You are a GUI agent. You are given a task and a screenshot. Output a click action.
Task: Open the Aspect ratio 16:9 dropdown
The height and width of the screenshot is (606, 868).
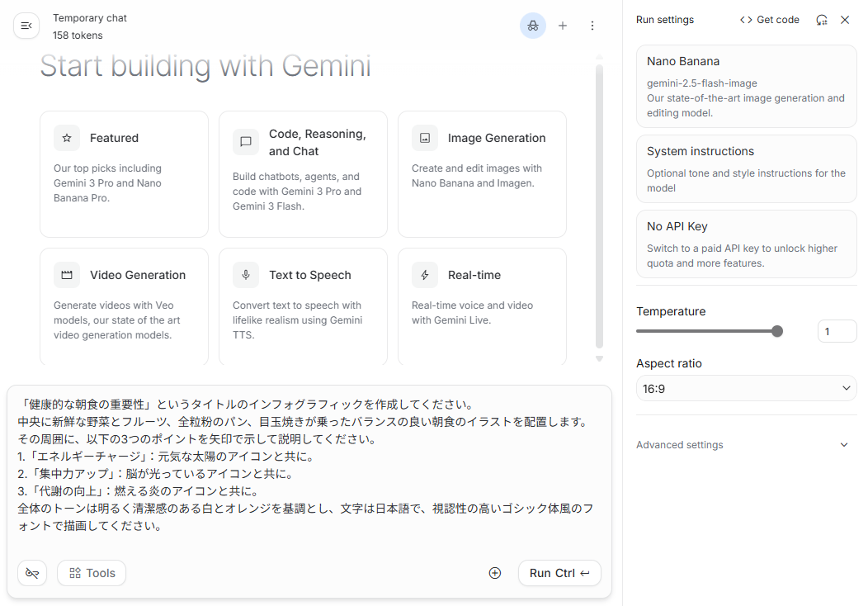[x=746, y=388]
